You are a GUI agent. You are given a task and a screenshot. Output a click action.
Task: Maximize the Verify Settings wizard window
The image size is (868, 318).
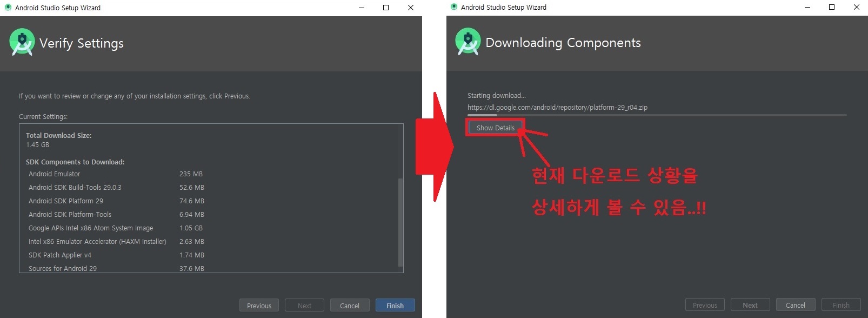point(386,8)
